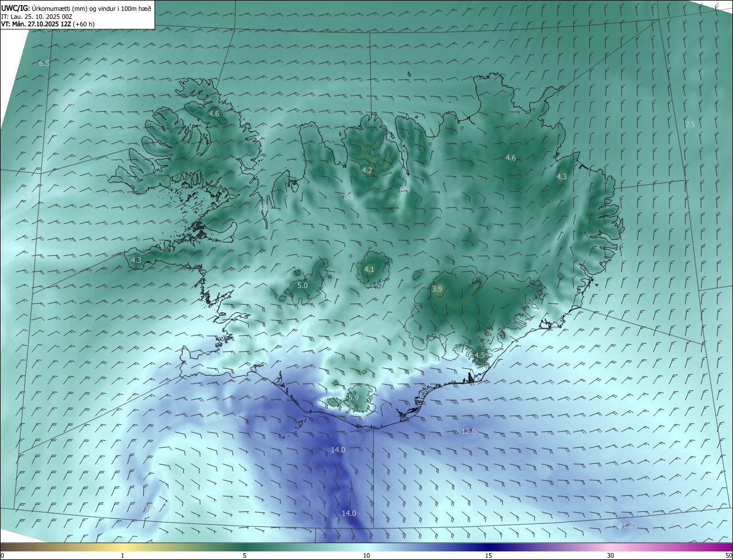Click the 4.6 value on the Westfjords

(x=214, y=114)
